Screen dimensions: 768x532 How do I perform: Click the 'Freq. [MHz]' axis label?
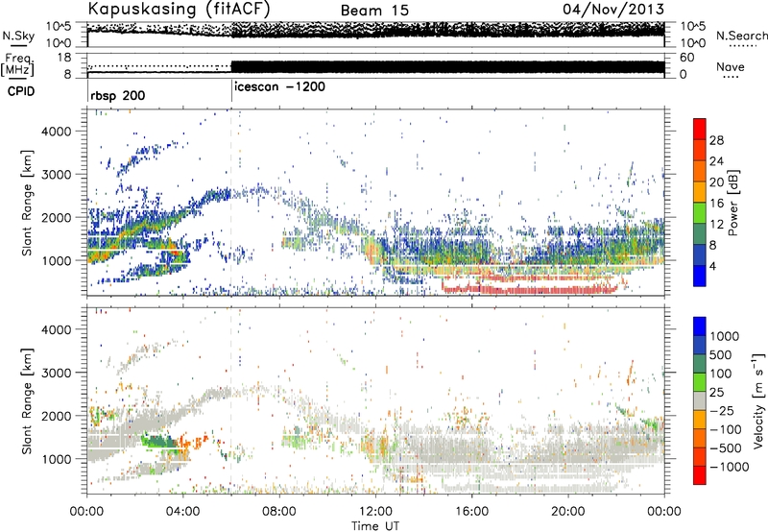point(18,65)
